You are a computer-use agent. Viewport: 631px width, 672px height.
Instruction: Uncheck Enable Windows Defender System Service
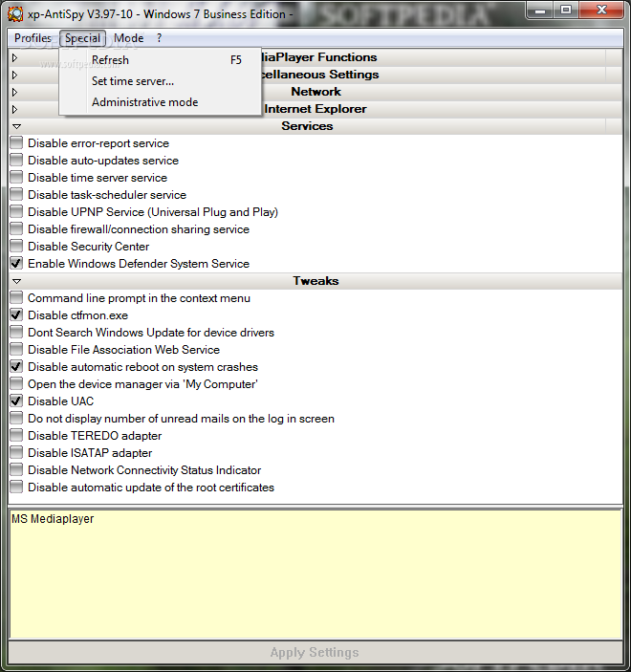pyautogui.click(x=16, y=263)
